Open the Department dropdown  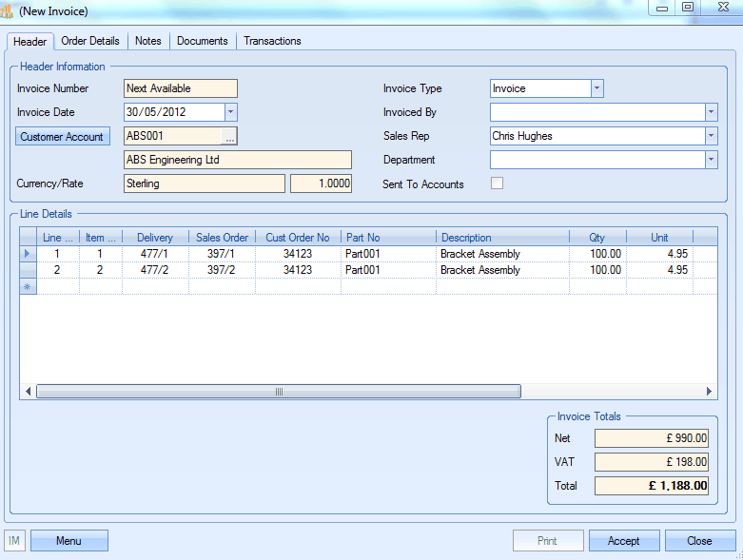click(x=711, y=160)
